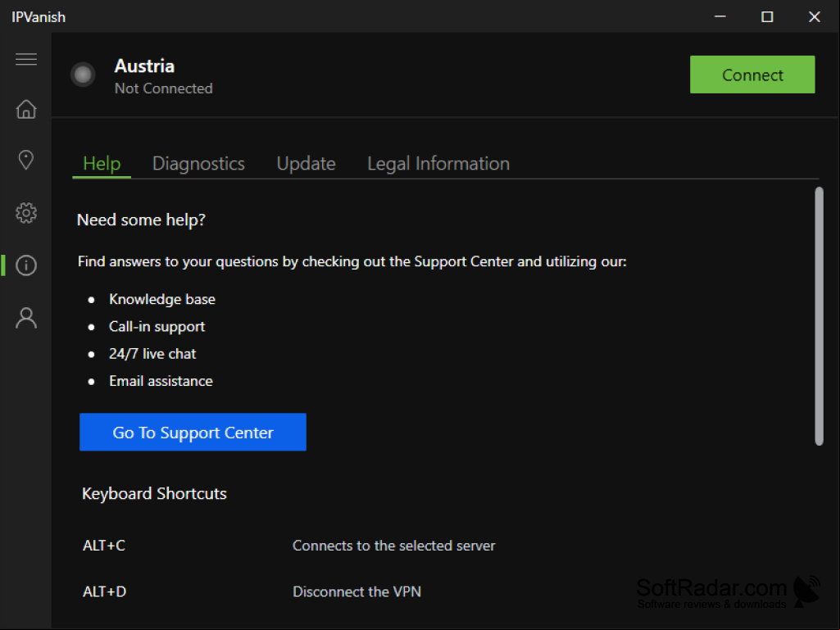
Task: Click the Not Connected status text
Action: pyautogui.click(x=164, y=88)
